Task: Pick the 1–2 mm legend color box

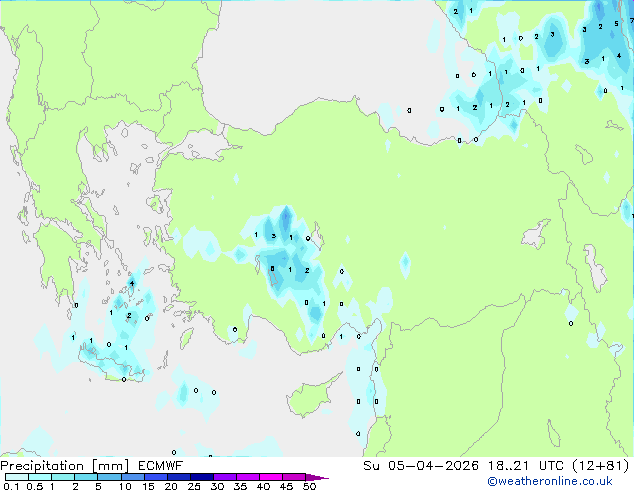Action: coord(63,477)
